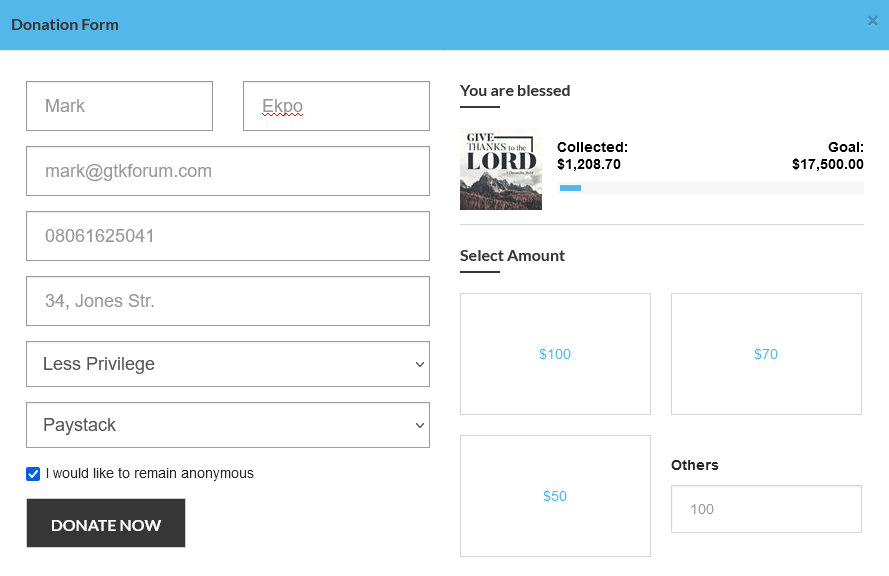Focus the first name field Mark

pos(119,106)
